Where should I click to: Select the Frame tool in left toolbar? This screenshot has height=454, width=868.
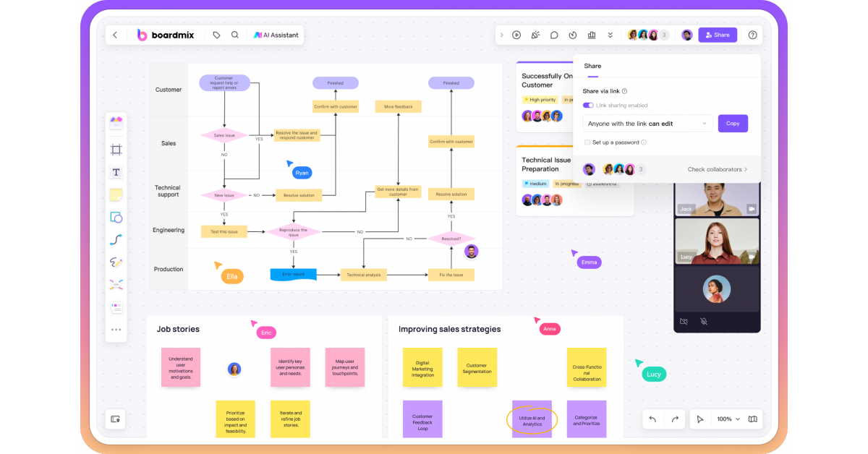point(116,150)
